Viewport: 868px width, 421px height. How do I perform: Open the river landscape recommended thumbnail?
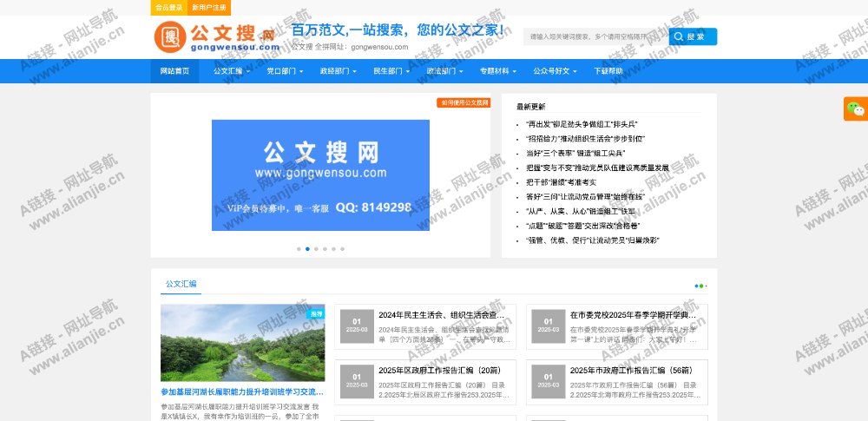[x=242, y=343]
